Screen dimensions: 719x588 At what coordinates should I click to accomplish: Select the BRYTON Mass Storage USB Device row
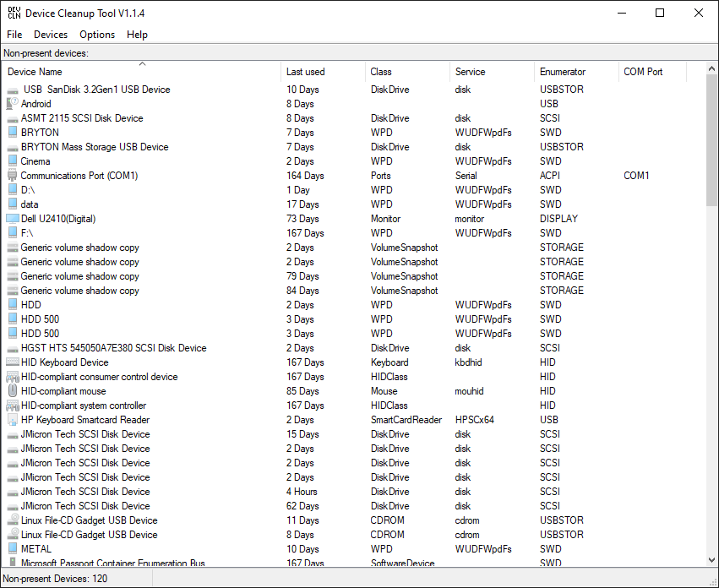pyautogui.click(x=355, y=147)
